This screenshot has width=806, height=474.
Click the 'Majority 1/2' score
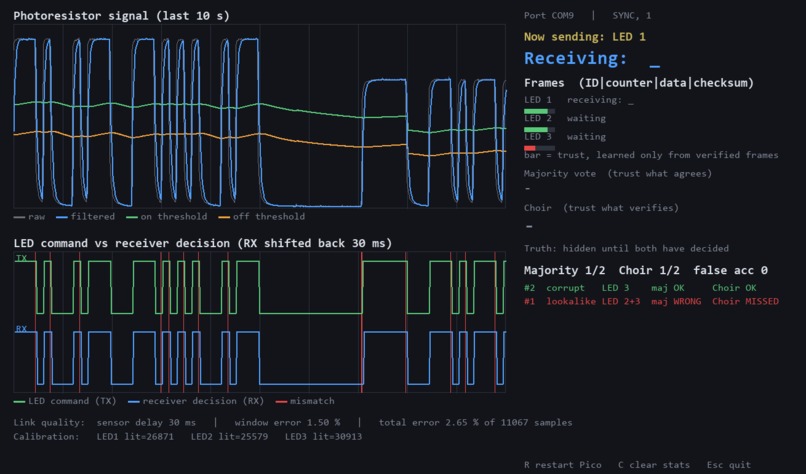coord(564,270)
